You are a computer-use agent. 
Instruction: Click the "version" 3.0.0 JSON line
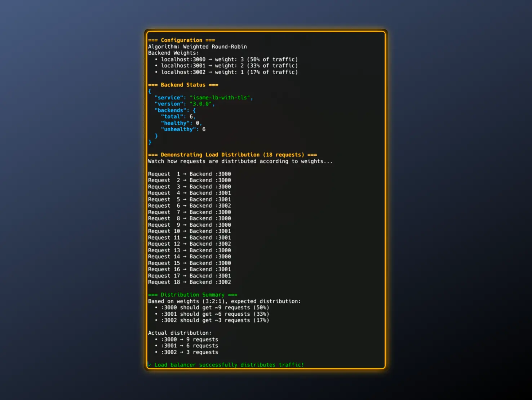coord(184,104)
